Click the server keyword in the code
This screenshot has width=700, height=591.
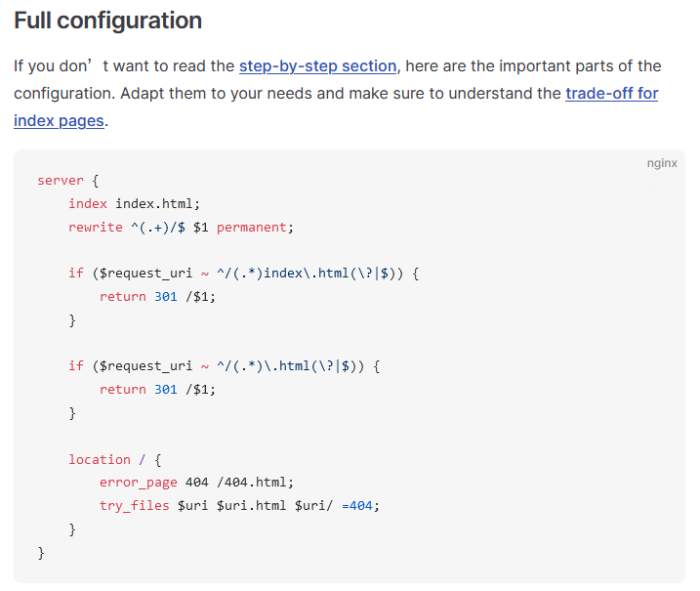click(57, 181)
